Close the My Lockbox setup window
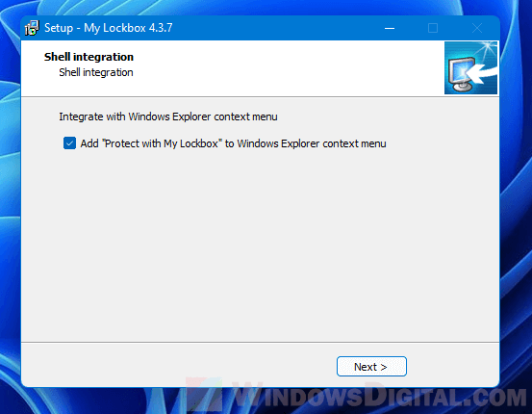This screenshot has height=414, width=532. click(x=477, y=28)
